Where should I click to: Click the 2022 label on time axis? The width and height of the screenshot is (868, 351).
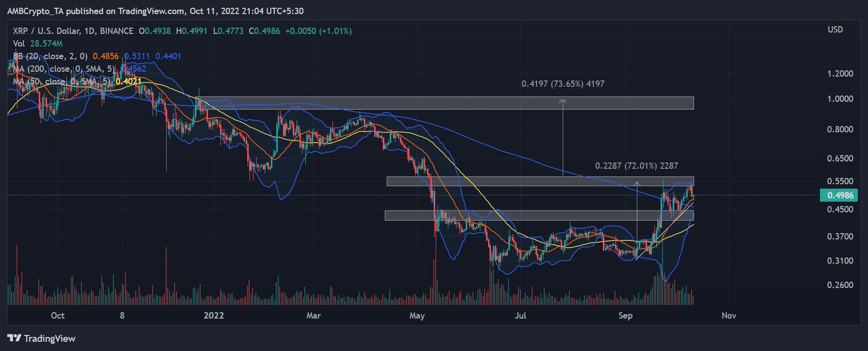point(214,316)
